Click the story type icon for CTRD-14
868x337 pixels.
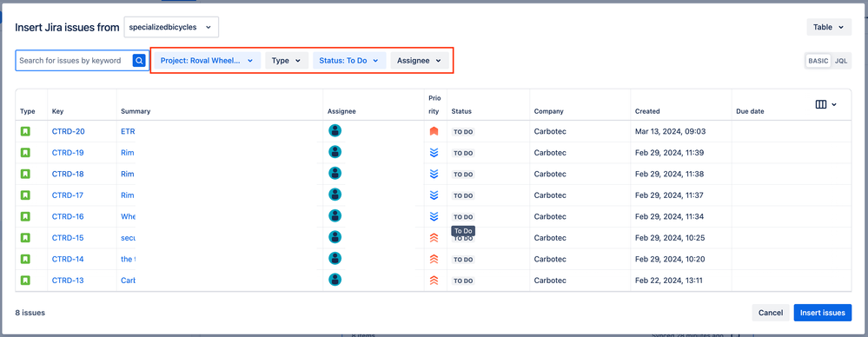tap(25, 259)
